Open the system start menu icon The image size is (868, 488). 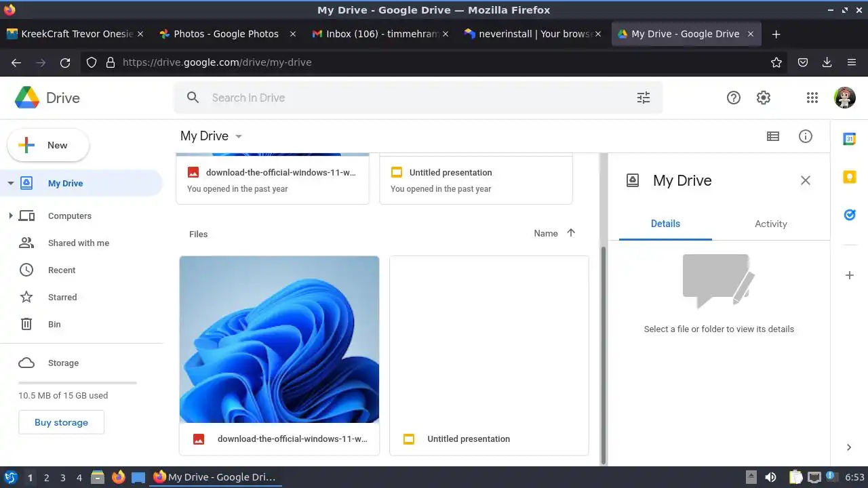point(10,477)
